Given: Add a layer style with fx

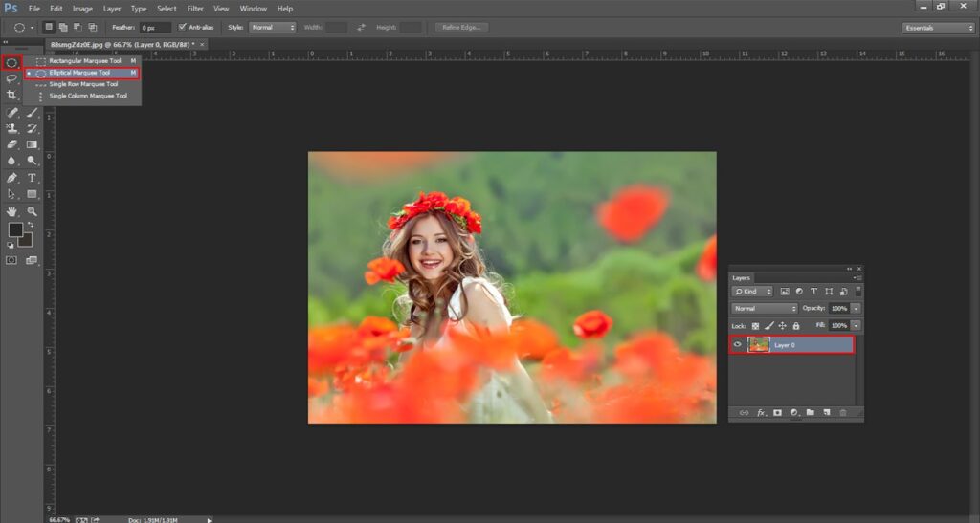Looking at the screenshot, I should 761,412.
